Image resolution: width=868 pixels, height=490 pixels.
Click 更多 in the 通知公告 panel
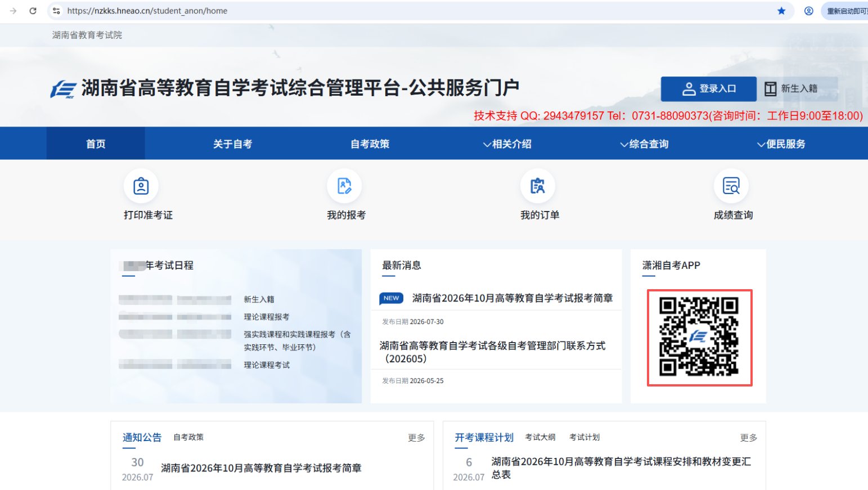tap(416, 438)
